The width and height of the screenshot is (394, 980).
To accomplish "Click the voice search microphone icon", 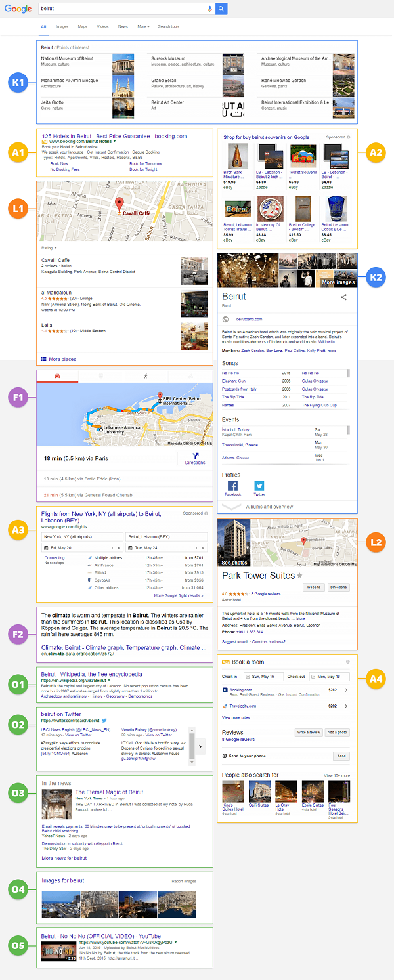I will [x=209, y=9].
